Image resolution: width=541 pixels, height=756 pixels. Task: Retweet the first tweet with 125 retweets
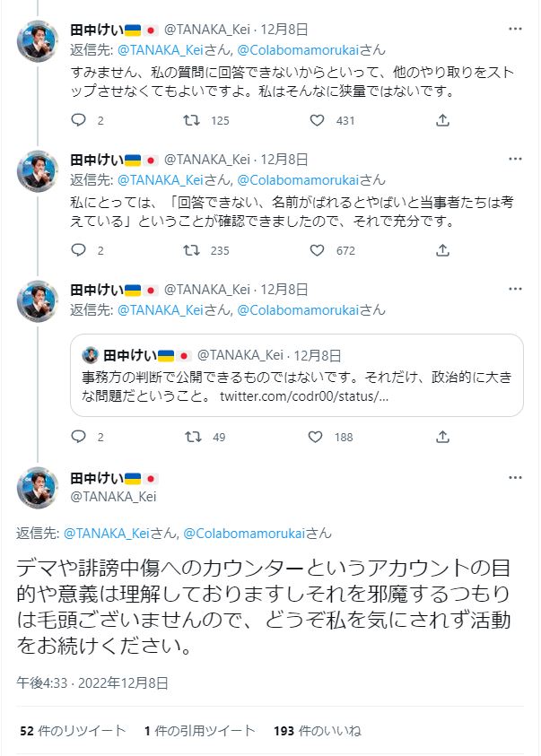[x=191, y=120]
